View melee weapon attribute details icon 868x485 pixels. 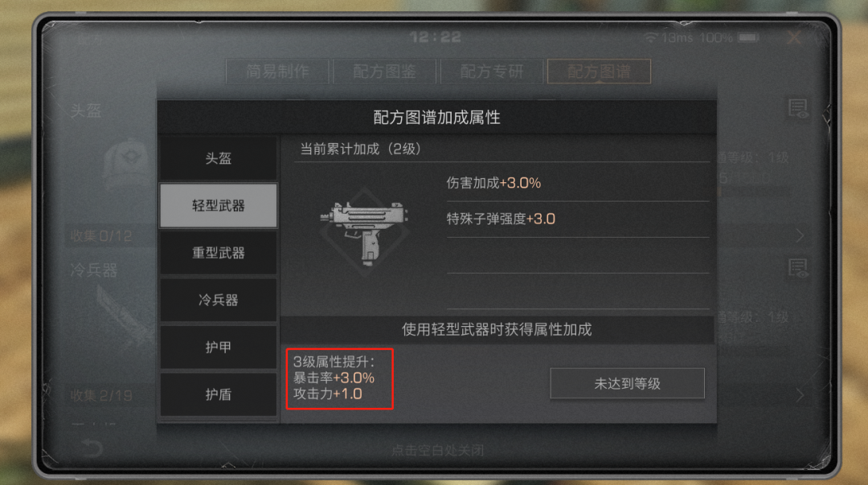pos(798,268)
